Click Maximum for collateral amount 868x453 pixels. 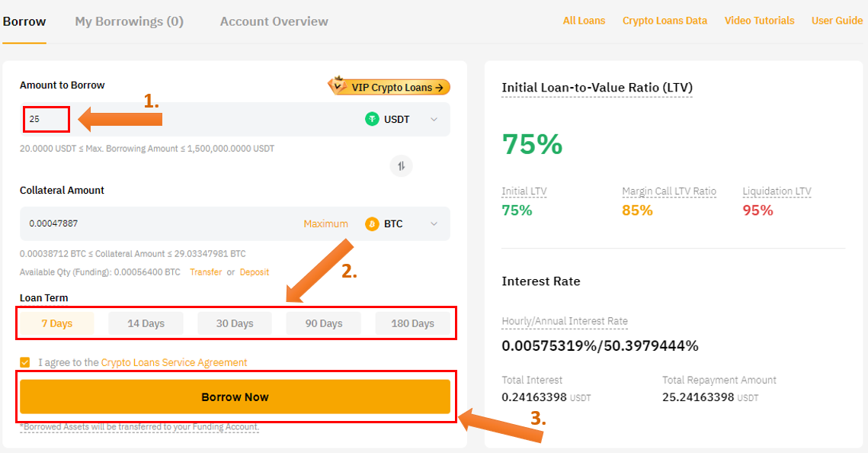pos(325,224)
